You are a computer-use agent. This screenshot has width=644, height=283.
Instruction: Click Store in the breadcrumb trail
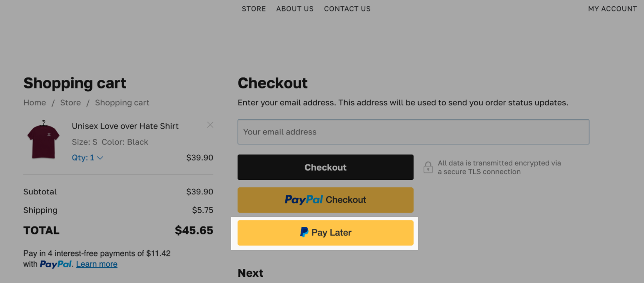[70, 102]
